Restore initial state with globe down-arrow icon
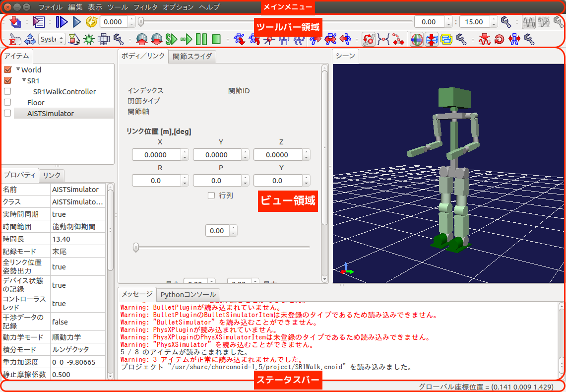Image resolution: width=566 pixels, height=392 pixels. point(157,39)
